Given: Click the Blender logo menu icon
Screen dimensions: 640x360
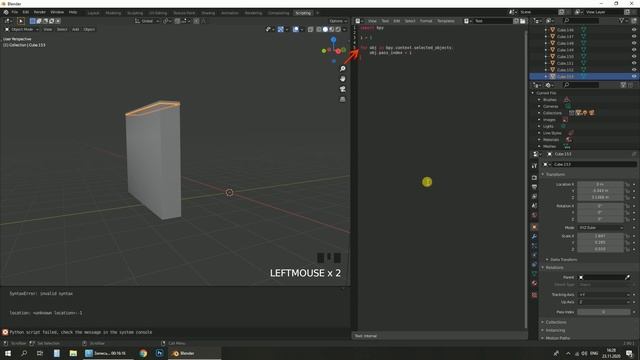Looking at the screenshot, I should (6, 12).
